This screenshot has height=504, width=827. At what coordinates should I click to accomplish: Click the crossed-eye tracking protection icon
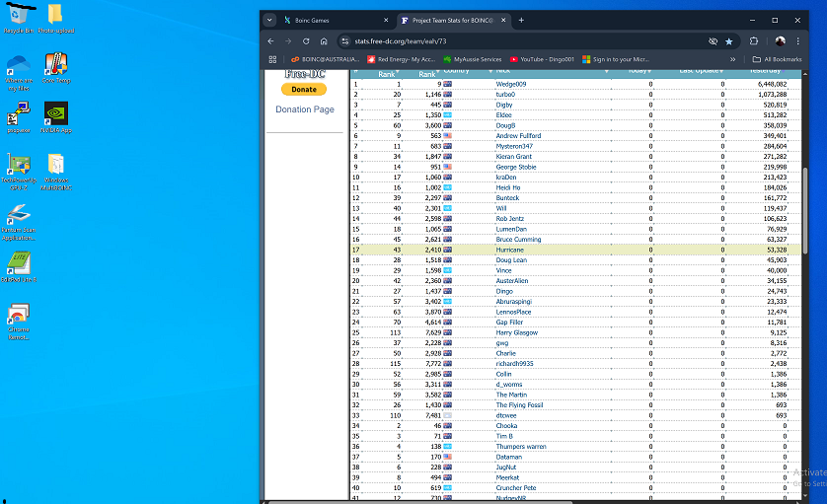coord(714,41)
